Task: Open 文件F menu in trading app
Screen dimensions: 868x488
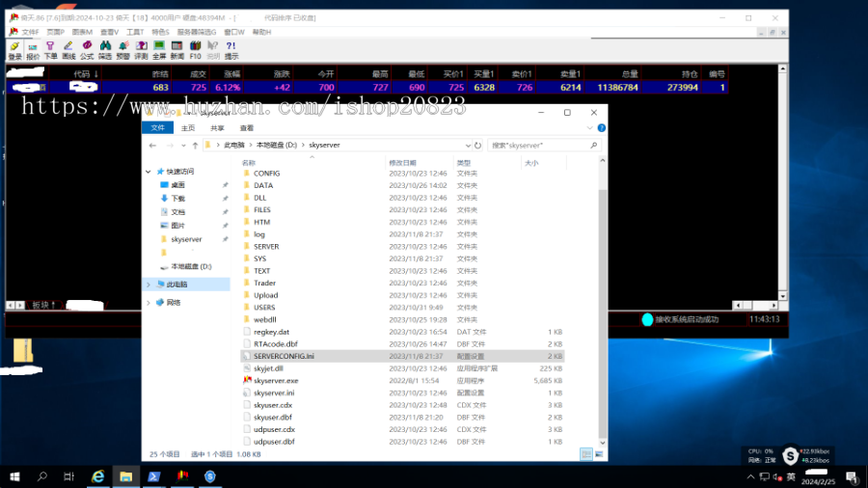Action: [x=30, y=32]
